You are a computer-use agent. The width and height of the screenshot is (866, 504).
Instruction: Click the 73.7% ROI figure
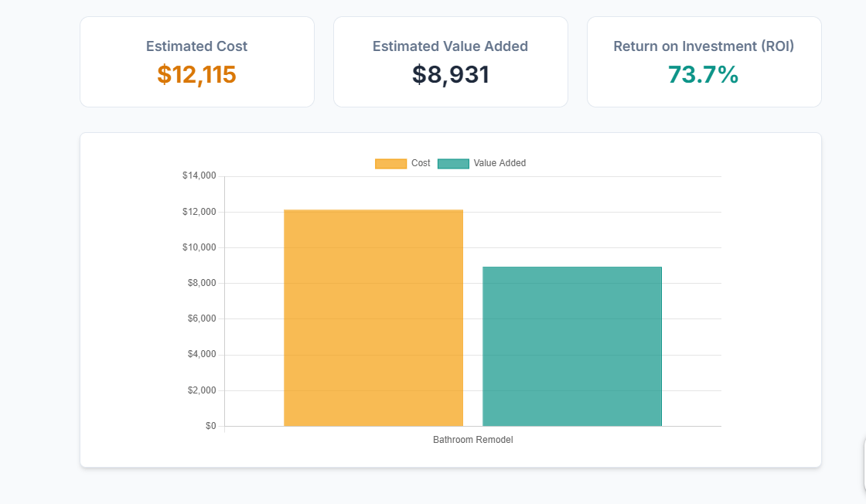(x=704, y=74)
